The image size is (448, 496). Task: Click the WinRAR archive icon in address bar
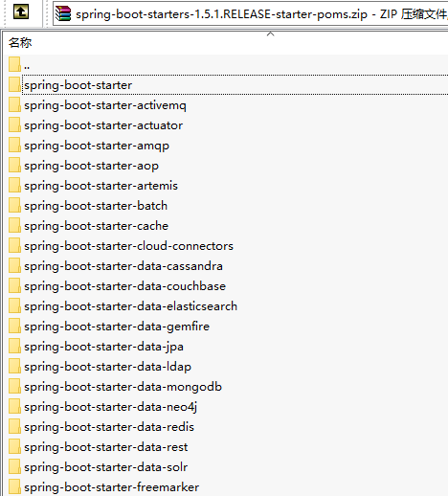pyautogui.click(x=63, y=13)
